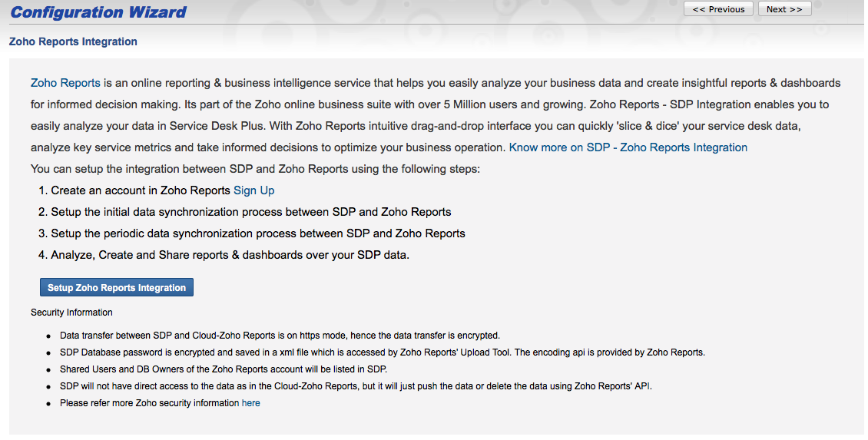
Task: Click step 1 'Create an account' text
Action: pos(141,190)
